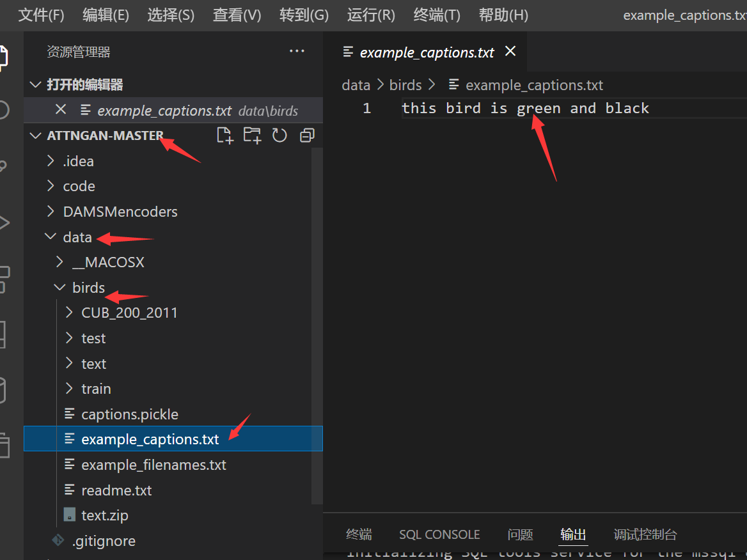Viewport: 747px width, 560px height.
Task: Switch to the 调试控制台 panel tab
Action: 645,534
